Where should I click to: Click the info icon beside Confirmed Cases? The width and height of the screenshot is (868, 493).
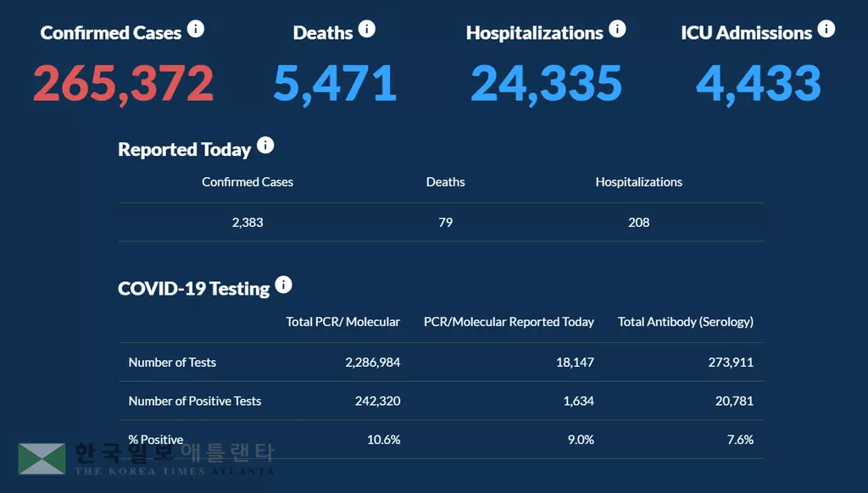pos(196,30)
